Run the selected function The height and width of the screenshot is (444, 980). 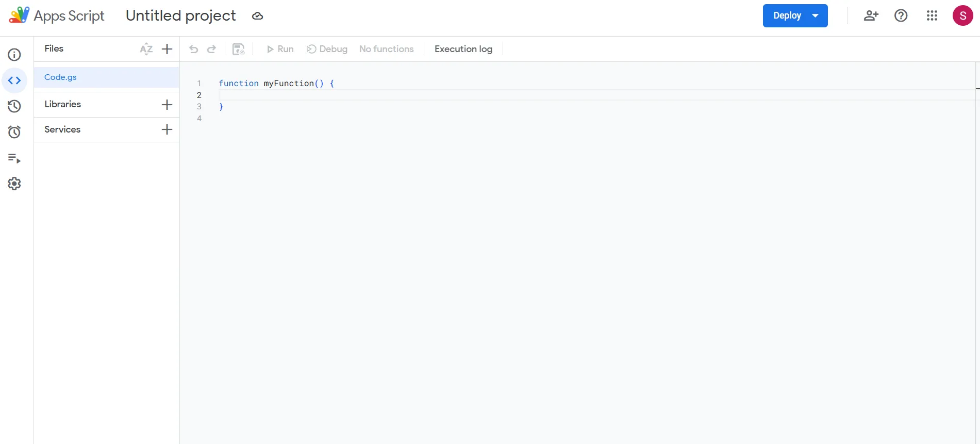(x=280, y=49)
